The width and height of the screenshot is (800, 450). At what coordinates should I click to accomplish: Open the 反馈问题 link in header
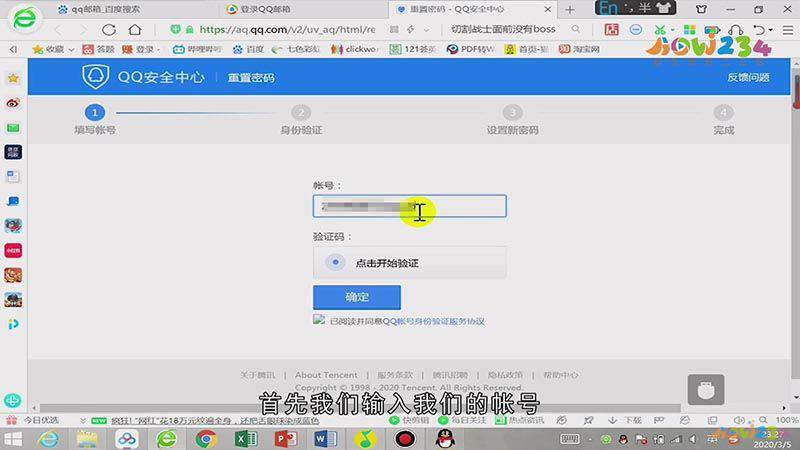coord(748,78)
